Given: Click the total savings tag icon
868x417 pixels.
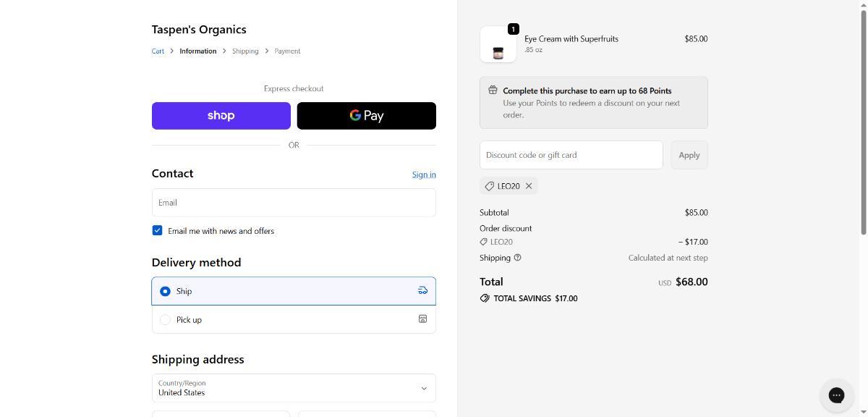Looking at the screenshot, I should pos(485,298).
